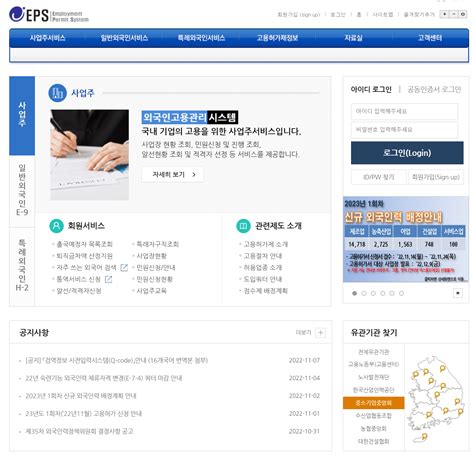Open the 출국예정자 목록조회 link
474x460 pixels.
[x=84, y=244]
